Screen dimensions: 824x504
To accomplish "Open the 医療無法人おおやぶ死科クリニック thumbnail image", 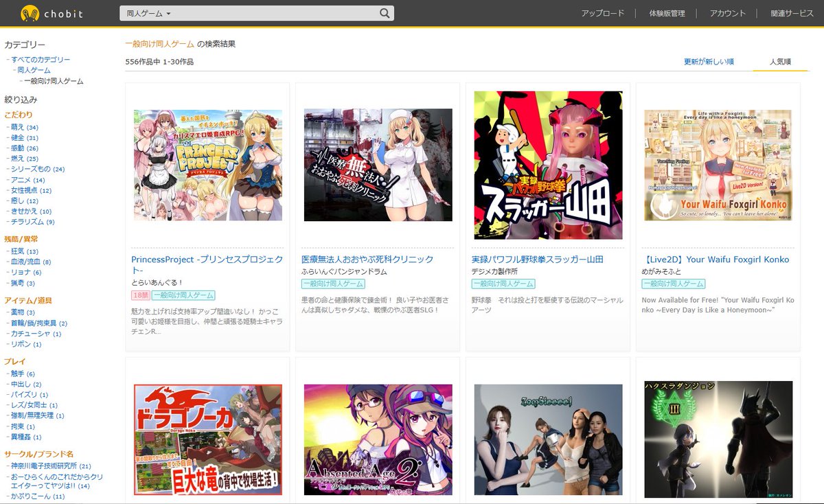I will point(378,165).
